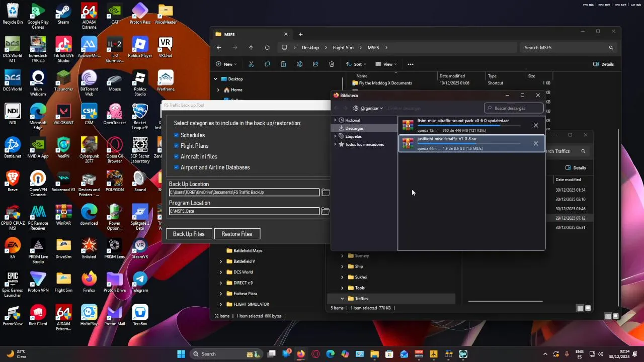644x362 pixels.
Task: Expand the Battlefield V folder
Action: click(220, 261)
